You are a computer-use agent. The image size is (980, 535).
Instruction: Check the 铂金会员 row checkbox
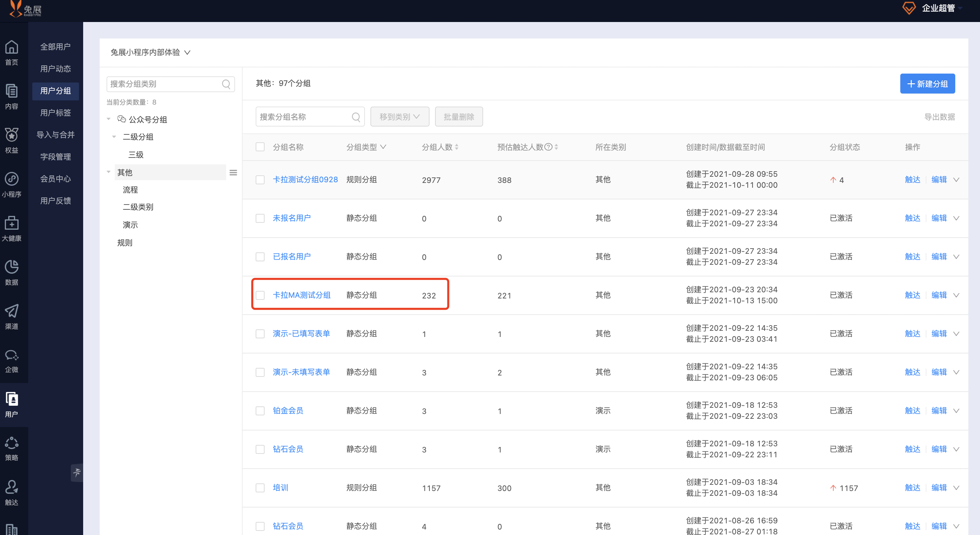tap(260, 411)
